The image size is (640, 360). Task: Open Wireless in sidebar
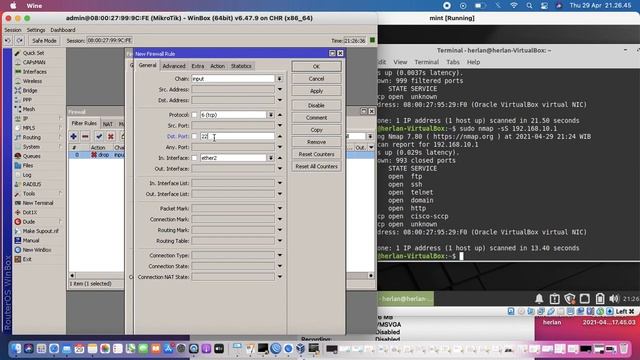pos(32,81)
